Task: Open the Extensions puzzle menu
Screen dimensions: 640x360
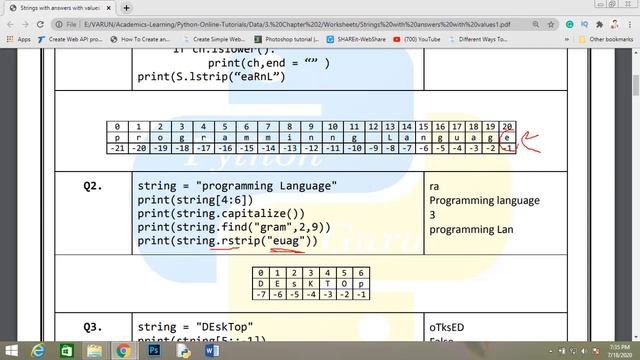Action: point(599,24)
